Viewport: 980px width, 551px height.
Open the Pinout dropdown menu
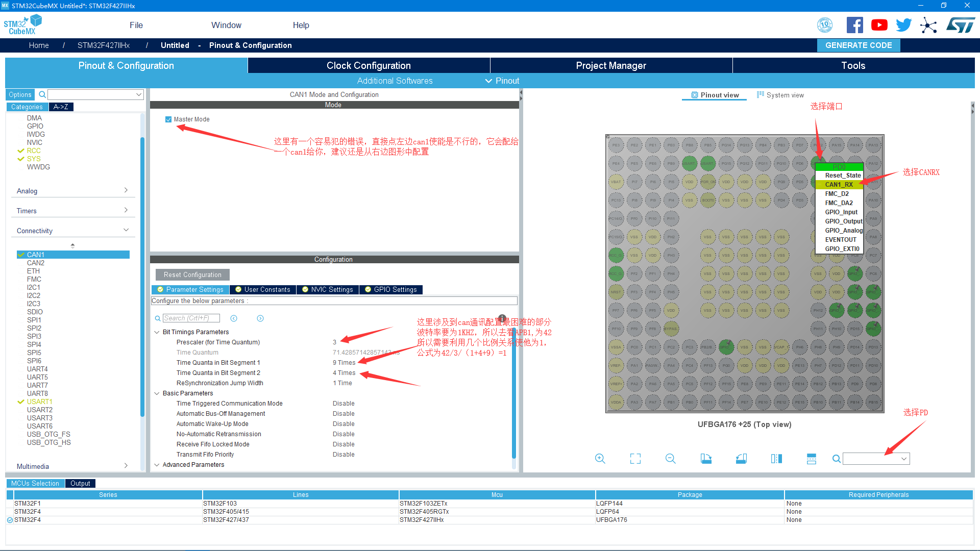(502, 81)
